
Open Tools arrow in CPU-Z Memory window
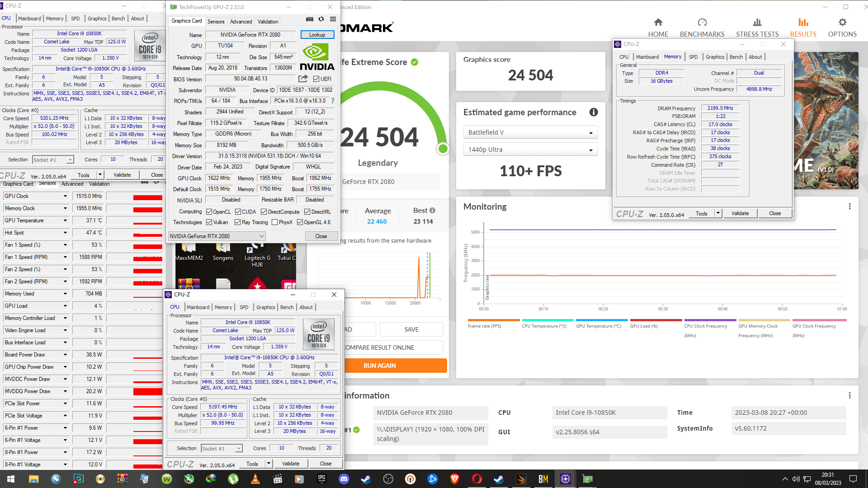coord(718,213)
